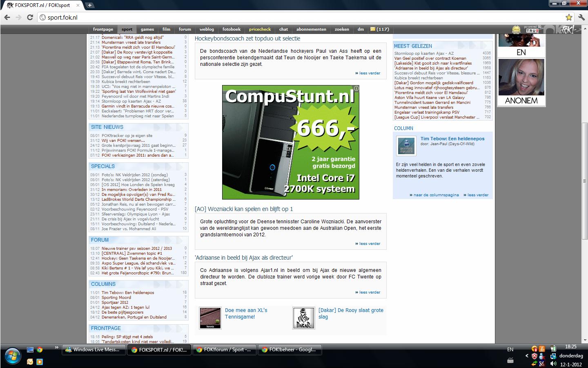Screen dimensions: 588x368
Task: Click the mail clock quick launch icon
Action: point(30,361)
